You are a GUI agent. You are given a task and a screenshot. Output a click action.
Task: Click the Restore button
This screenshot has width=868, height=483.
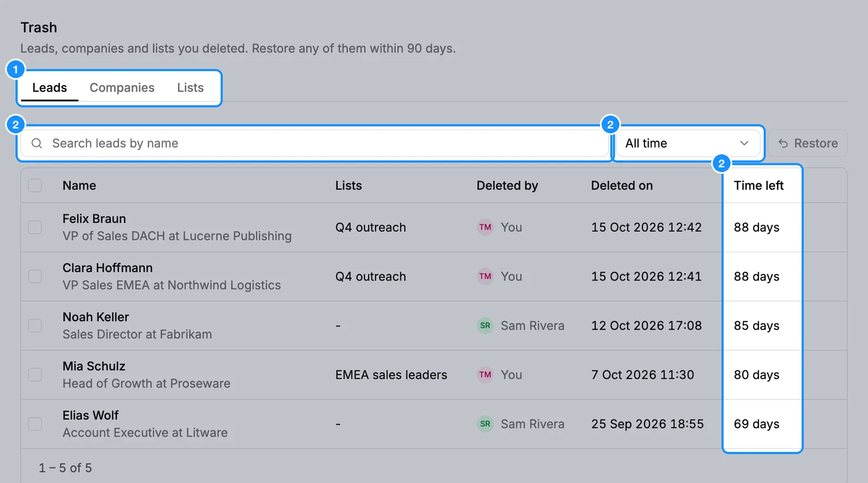point(808,143)
